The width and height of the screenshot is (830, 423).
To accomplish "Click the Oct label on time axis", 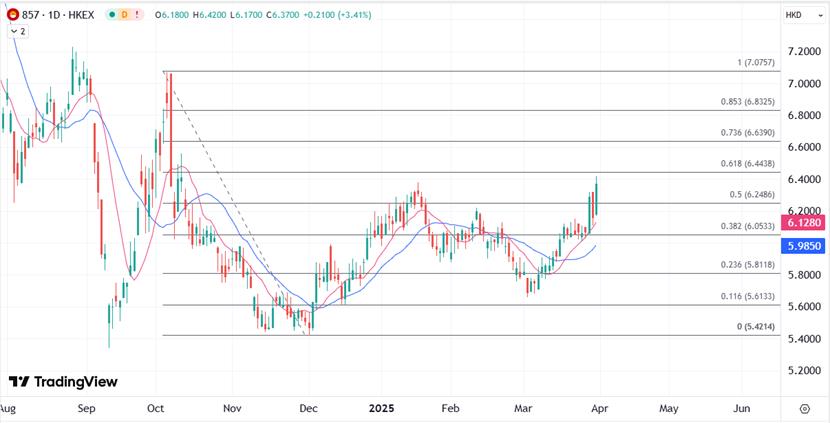I will (x=155, y=409).
